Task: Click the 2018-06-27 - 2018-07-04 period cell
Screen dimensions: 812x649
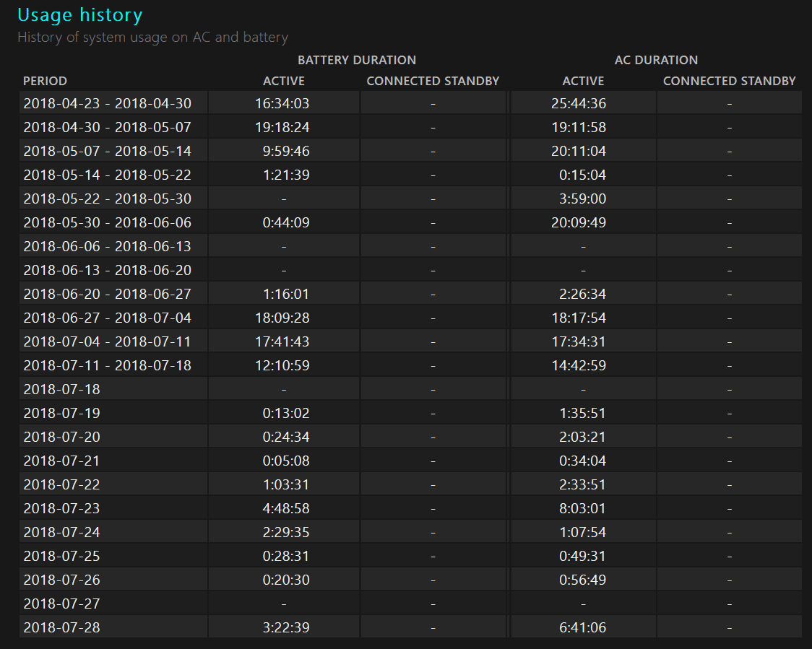Action: pos(107,318)
